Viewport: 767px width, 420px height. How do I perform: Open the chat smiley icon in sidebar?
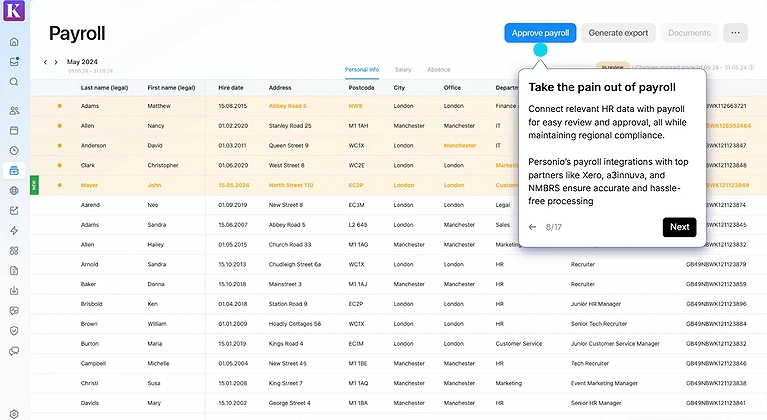click(14, 311)
